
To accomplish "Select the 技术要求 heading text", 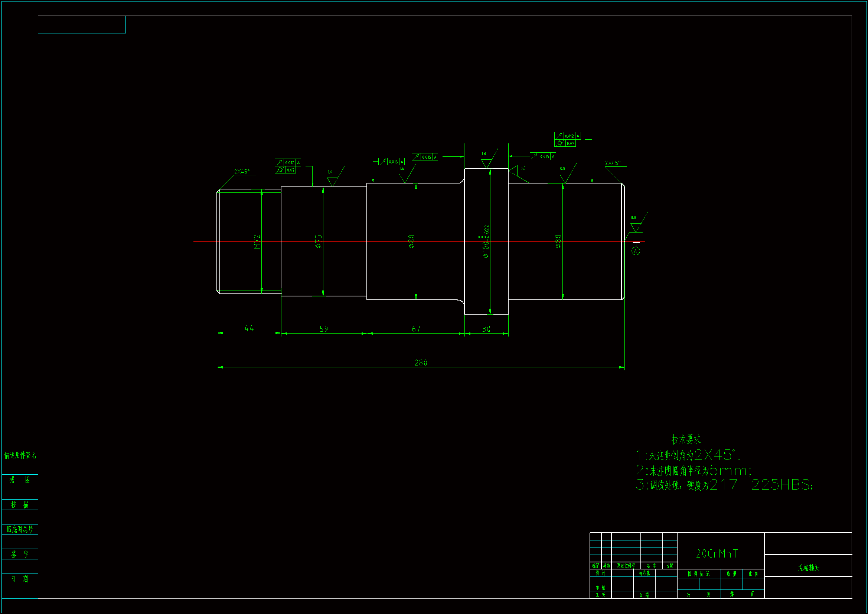I will pyautogui.click(x=686, y=439).
